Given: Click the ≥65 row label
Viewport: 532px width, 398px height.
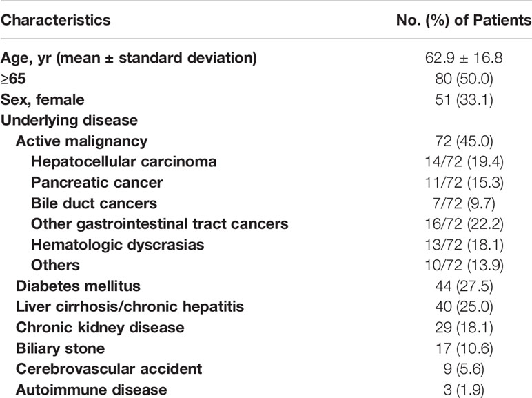Looking at the screenshot, I should click(13, 79).
